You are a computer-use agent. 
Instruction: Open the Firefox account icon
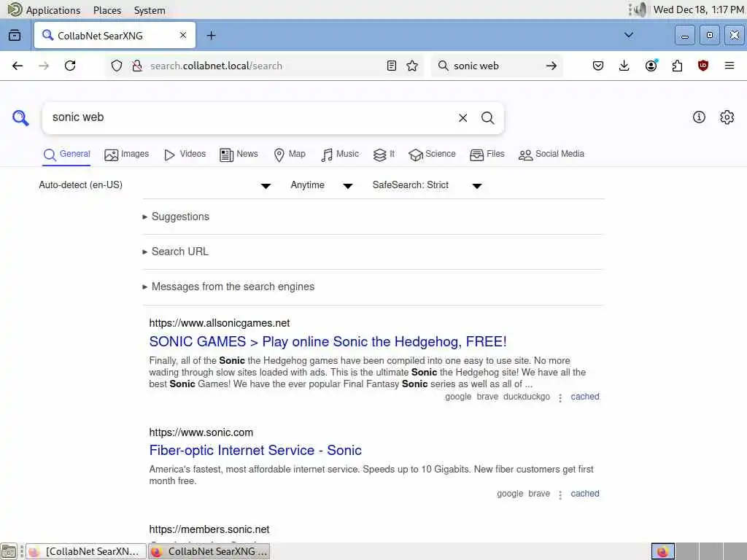[651, 66]
